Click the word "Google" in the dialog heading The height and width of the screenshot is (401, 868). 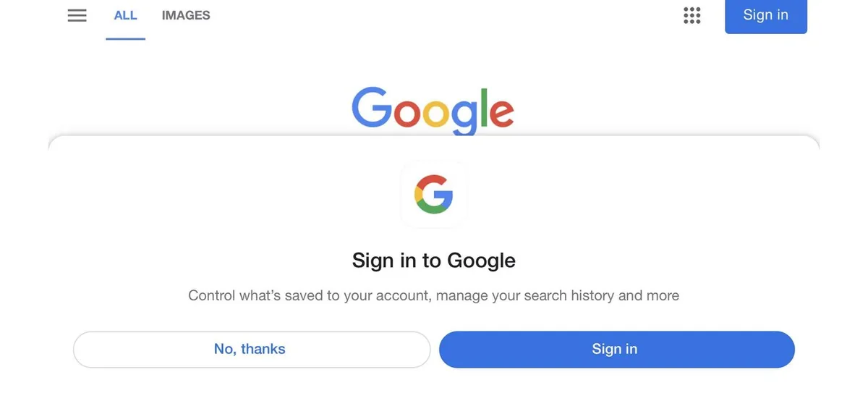click(481, 260)
